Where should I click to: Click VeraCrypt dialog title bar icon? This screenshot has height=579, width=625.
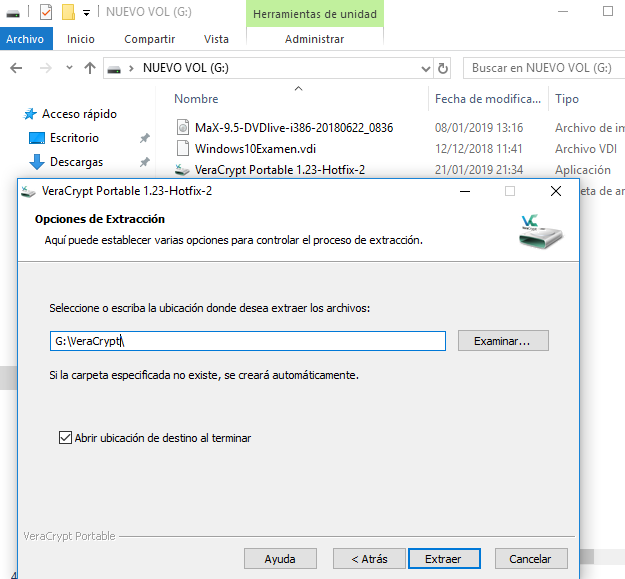pyautogui.click(x=28, y=192)
